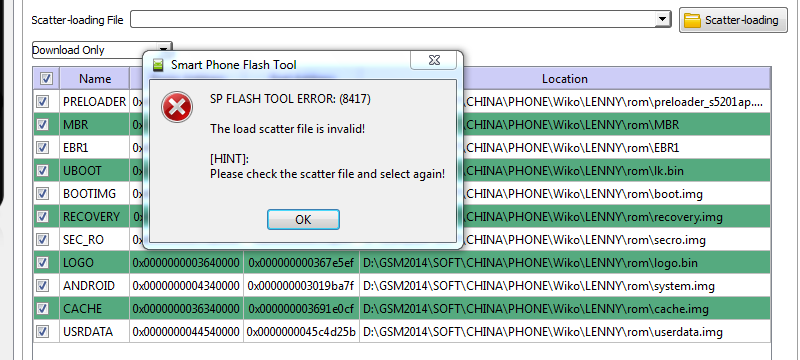
Task: Click the cache.img location path
Action: [536, 308]
